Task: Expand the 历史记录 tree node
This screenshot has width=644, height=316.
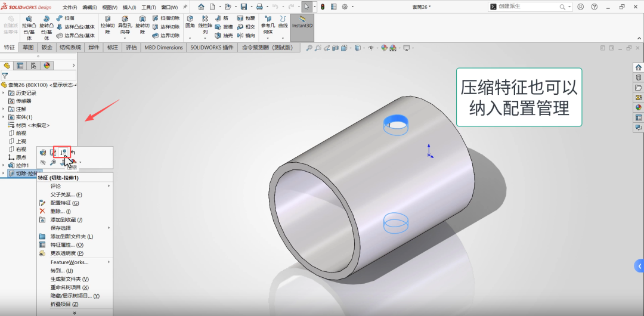Action: 4,93
